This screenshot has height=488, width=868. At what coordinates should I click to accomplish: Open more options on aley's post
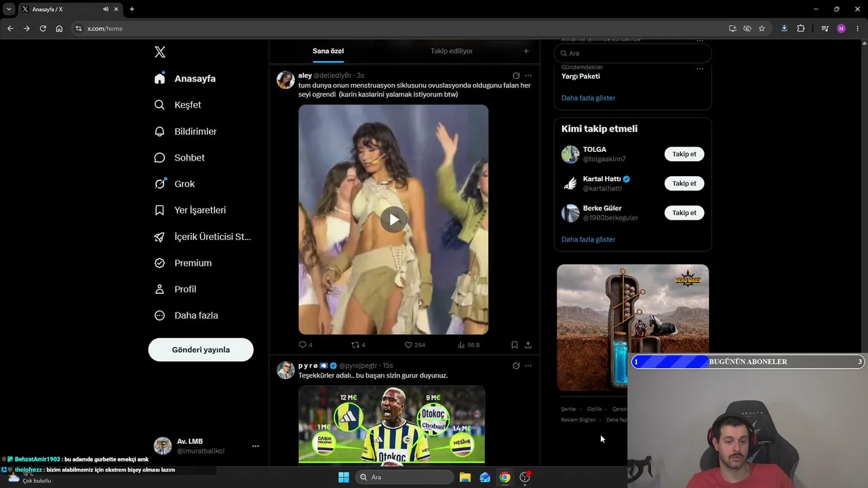click(528, 76)
